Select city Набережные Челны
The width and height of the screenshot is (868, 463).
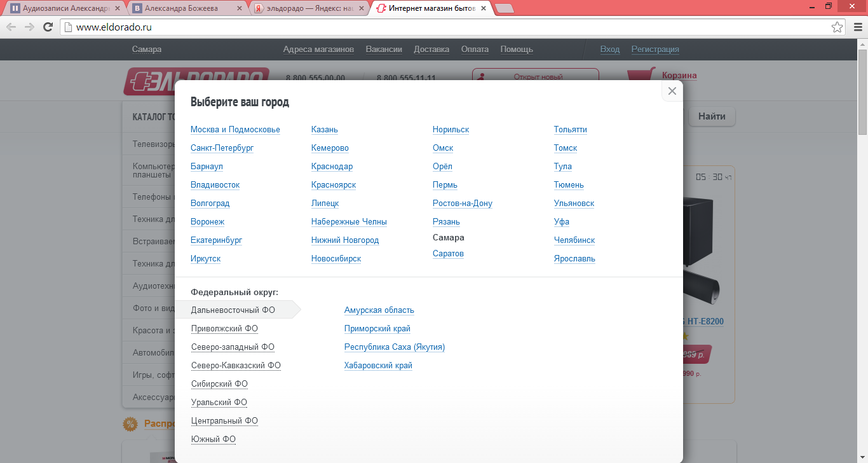[349, 222]
